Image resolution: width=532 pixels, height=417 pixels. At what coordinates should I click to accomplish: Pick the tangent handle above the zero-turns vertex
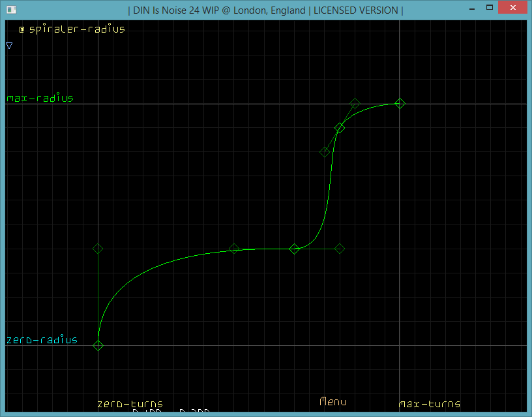click(98, 249)
